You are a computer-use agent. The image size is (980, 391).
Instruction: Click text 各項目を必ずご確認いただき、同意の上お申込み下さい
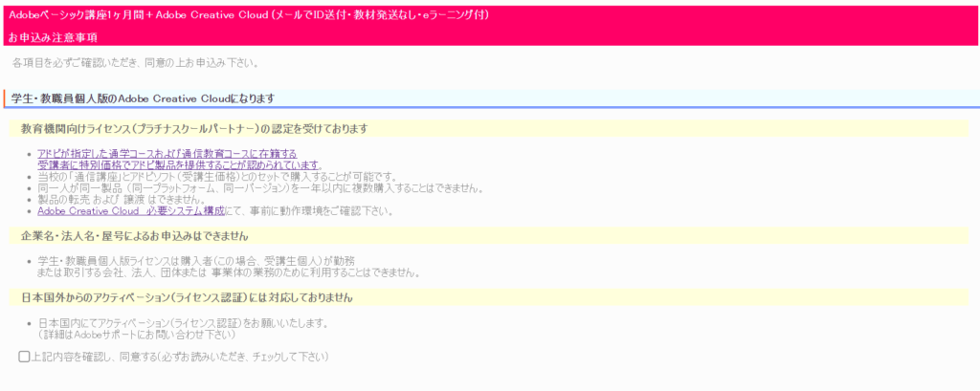(134, 63)
